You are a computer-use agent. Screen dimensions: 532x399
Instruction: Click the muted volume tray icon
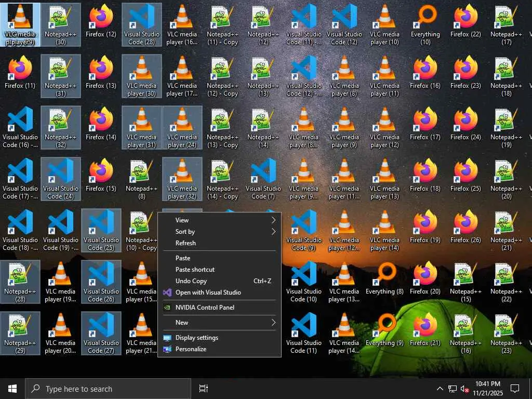[x=464, y=389]
